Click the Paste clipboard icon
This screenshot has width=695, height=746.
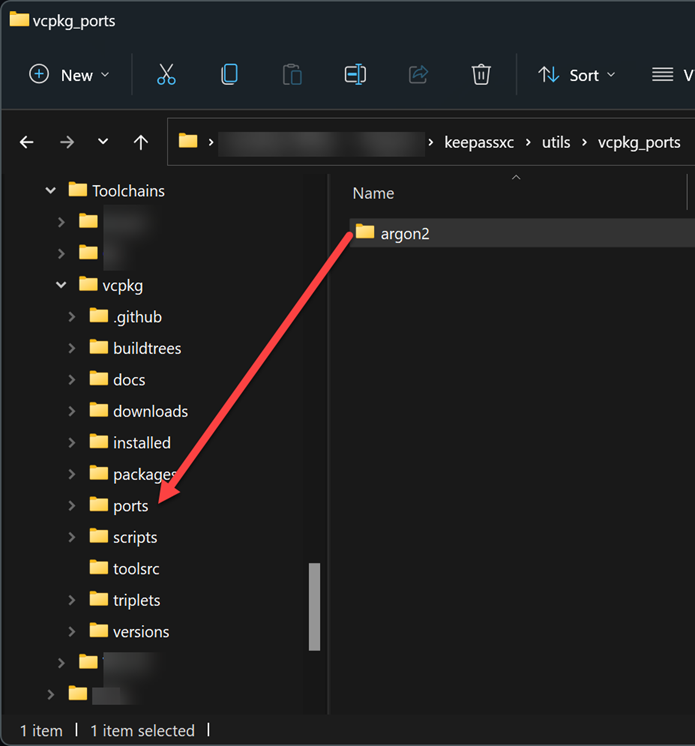coord(292,75)
